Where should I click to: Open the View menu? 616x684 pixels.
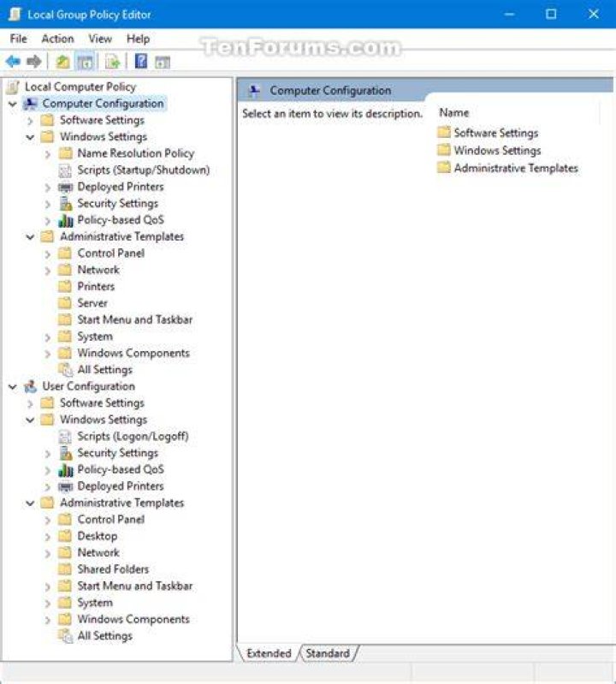(100, 39)
